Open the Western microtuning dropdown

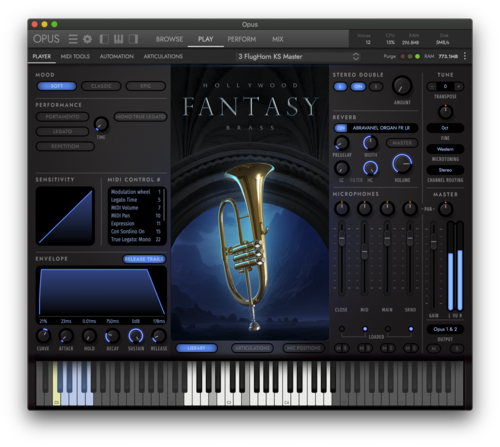[x=445, y=149]
